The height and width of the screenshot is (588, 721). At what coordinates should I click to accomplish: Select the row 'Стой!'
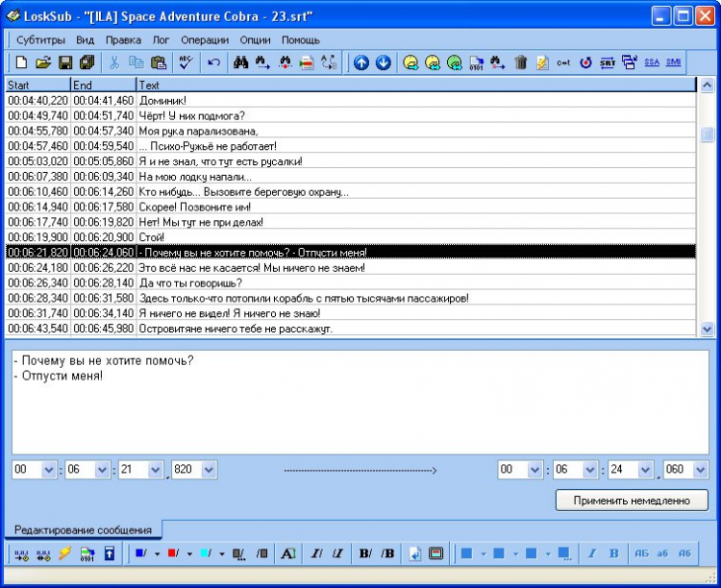tap(351, 237)
